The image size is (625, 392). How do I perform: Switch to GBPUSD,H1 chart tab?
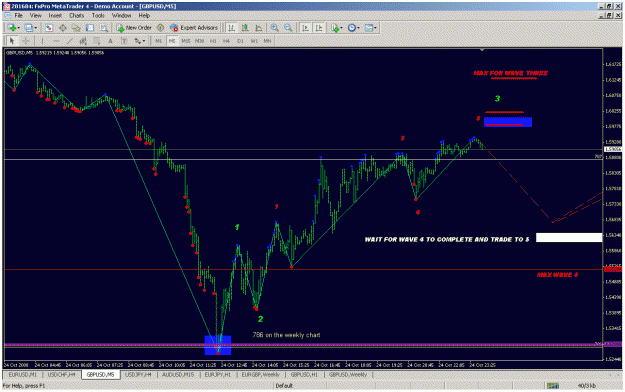[304, 375]
